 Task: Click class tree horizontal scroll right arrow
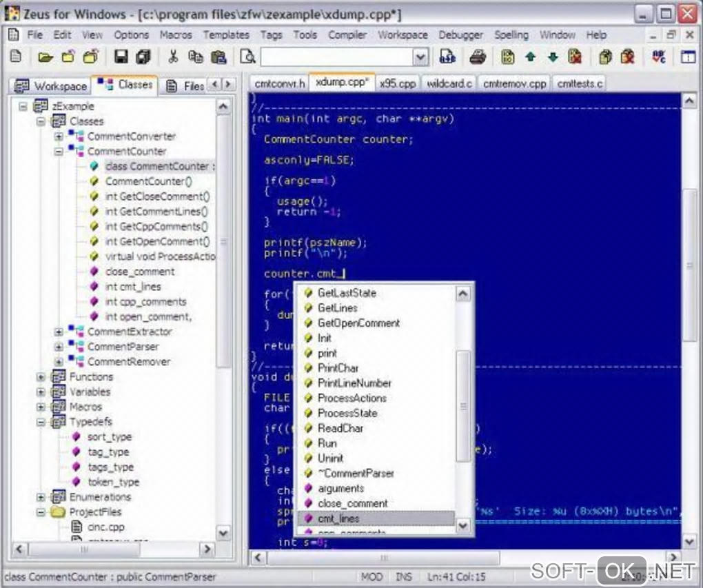click(207, 549)
